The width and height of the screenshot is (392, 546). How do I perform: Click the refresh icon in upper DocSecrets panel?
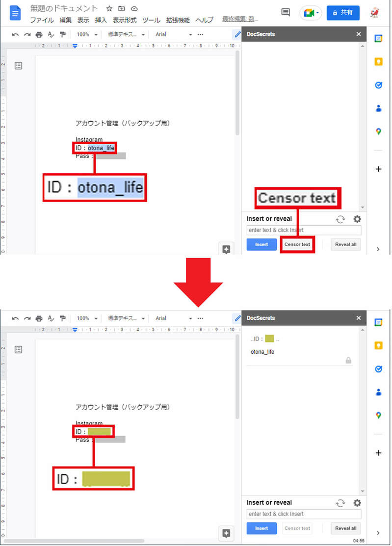pyautogui.click(x=340, y=219)
